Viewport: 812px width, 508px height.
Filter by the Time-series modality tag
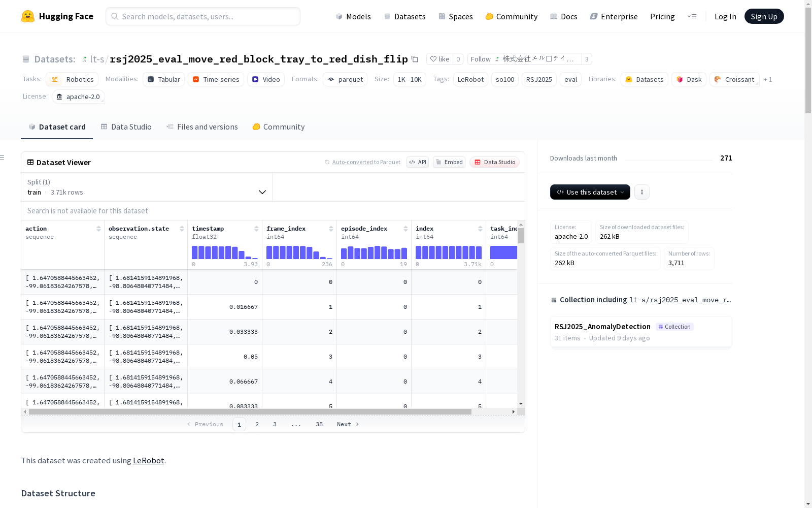click(216, 79)
